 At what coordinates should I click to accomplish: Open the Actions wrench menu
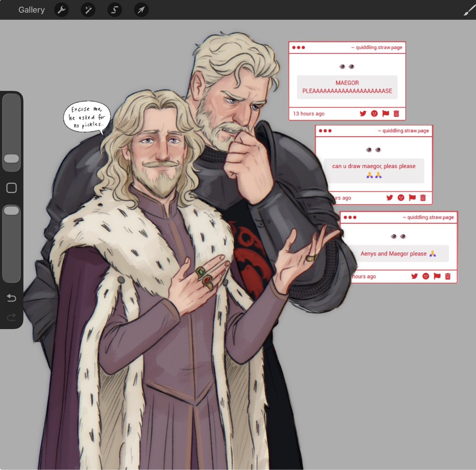[61, 10]
